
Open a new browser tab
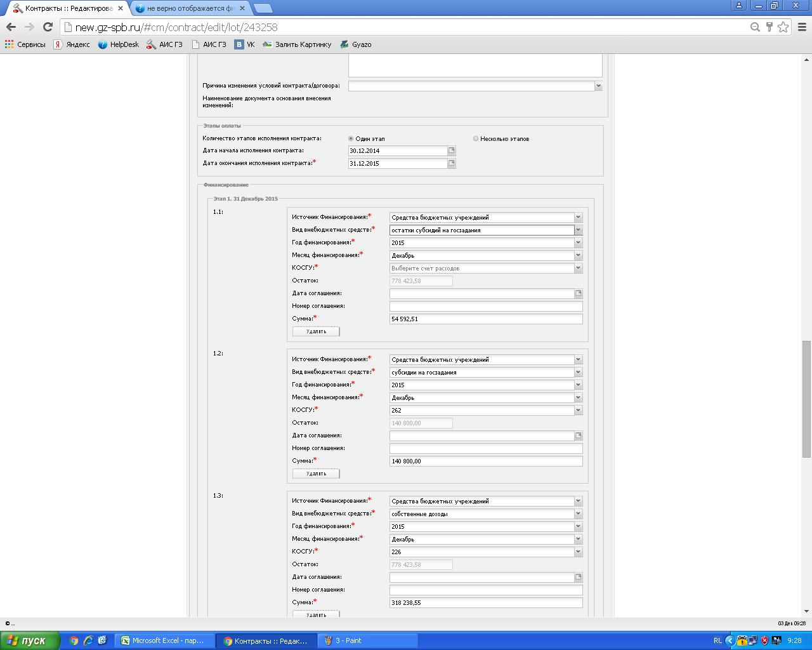coord(263,8)
